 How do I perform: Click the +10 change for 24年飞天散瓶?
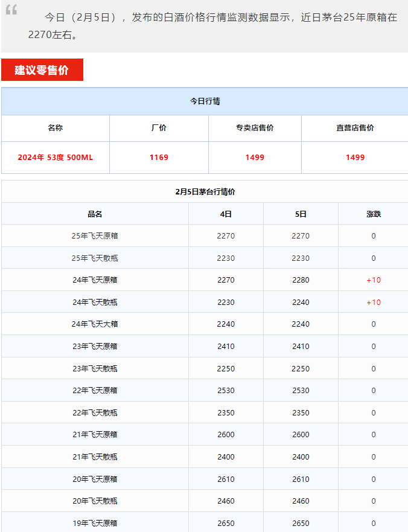pyautogui.click(x=374, y=303)
